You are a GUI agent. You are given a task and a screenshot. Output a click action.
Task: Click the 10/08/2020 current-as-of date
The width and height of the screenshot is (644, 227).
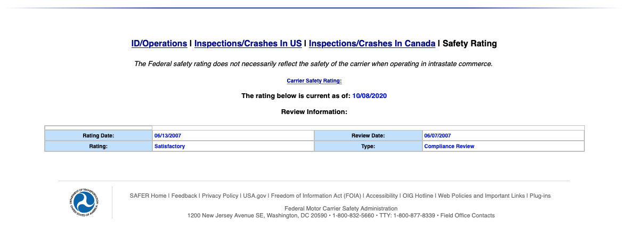369,96
